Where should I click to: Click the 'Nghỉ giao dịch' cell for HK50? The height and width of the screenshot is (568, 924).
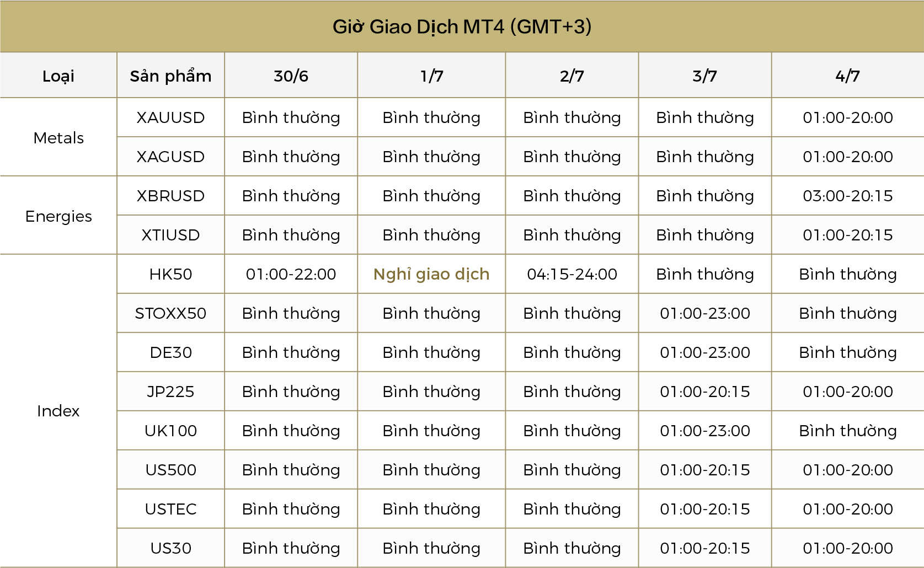pos(431,274)
